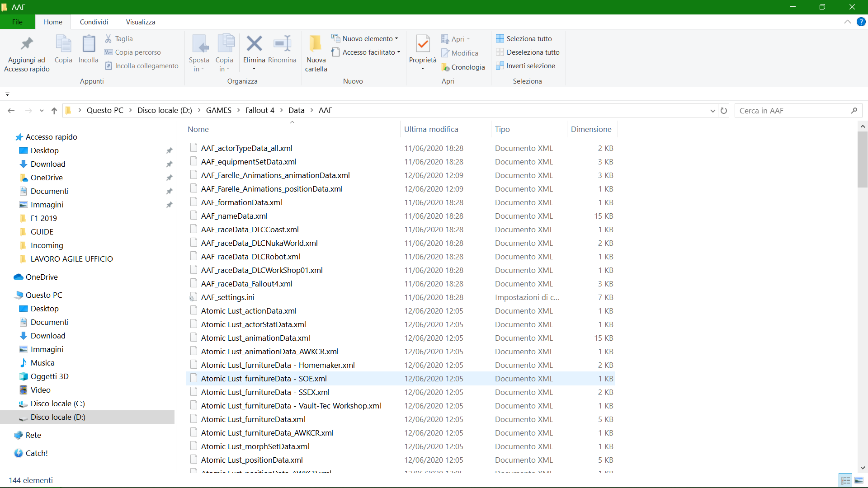Viewport: 868px width, 488px height.
Task: Expand address bar history dropdown
Action: pyautogui.click(x=712, y=111)
